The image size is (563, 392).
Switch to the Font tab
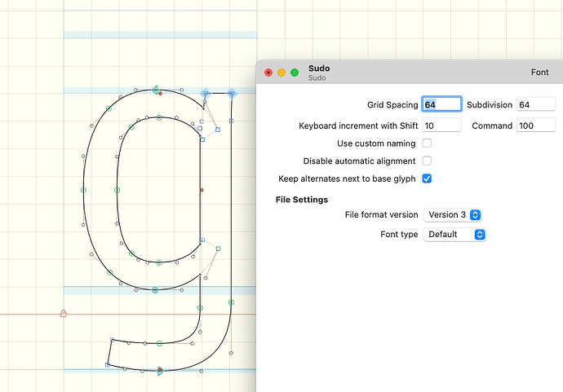click(539, 73)
